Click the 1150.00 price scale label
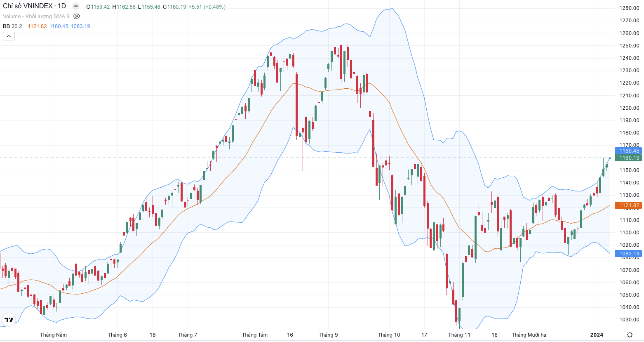The image size is (644, 342). (629, 170)
